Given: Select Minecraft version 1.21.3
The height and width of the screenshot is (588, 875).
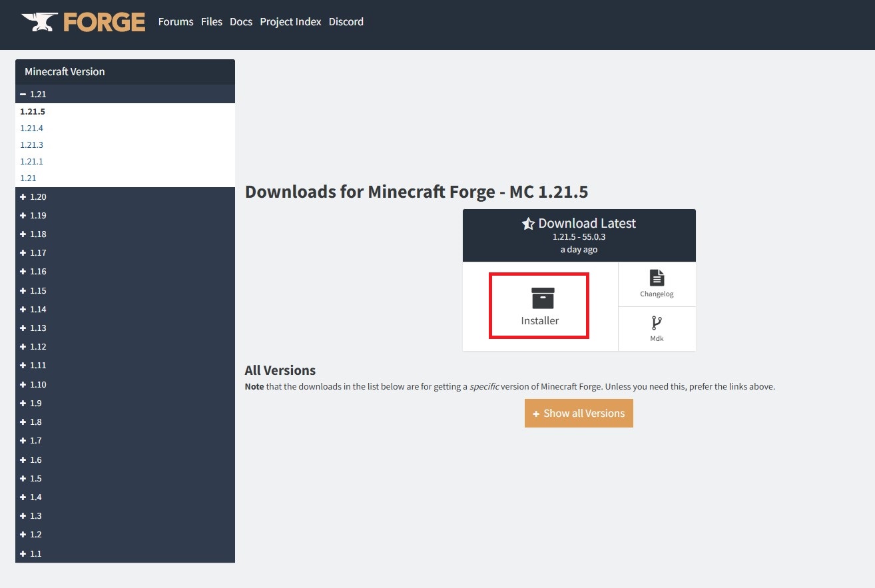Looking at the screenshot, I should [x=31, y=145].
